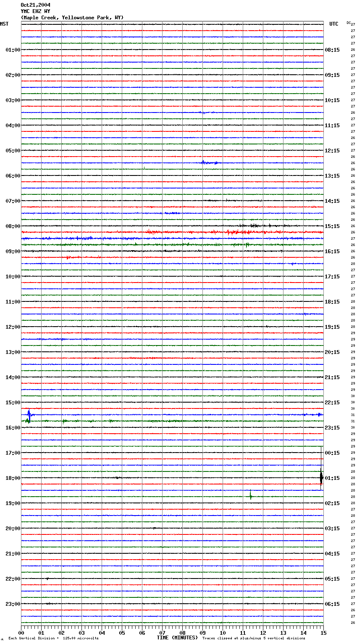Click the minute axis tick label '15'
The height and width of the screenshot is (644, 357).
323,632
